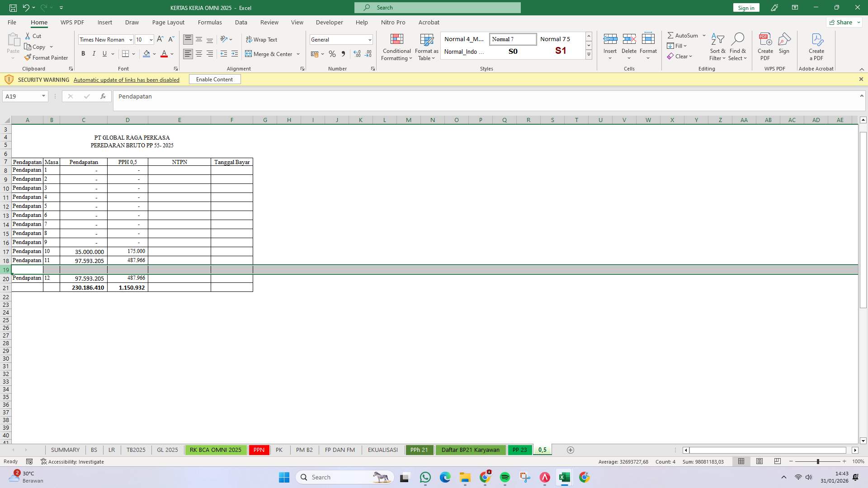
Task: Expand the Fill Color dropdown arrow
Action: point(154,54)
